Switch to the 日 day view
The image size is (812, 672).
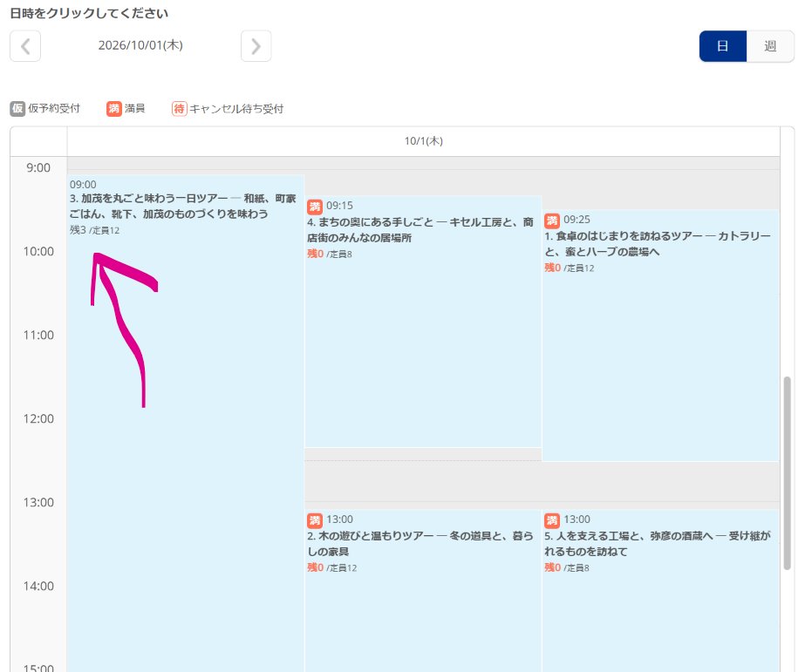pyautogui.click(x=723, y=46)
